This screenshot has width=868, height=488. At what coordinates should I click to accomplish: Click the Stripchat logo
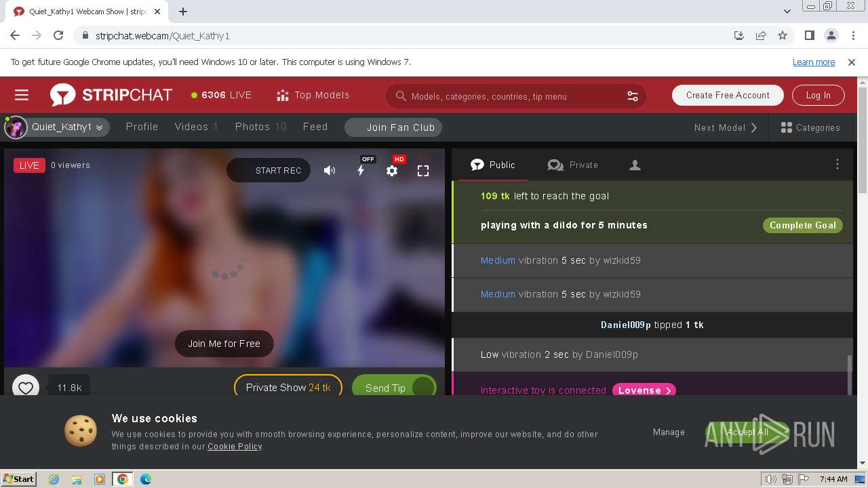click(111, 96)
